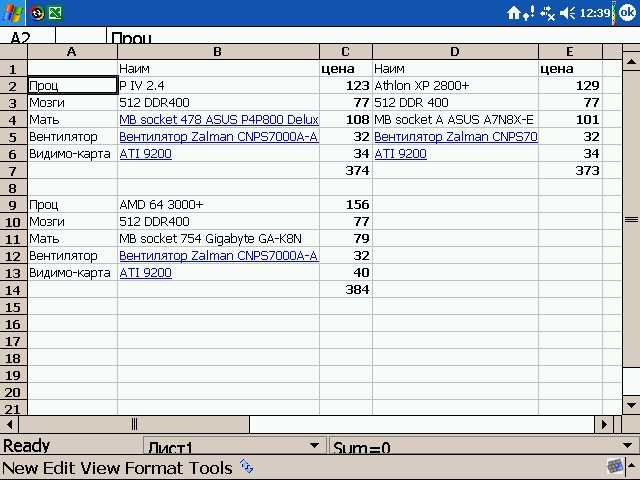Click the green Excel icon in title bar
The height and width of the screenshot is (480, 640).
pyautogui.click(x=55, y=13)
